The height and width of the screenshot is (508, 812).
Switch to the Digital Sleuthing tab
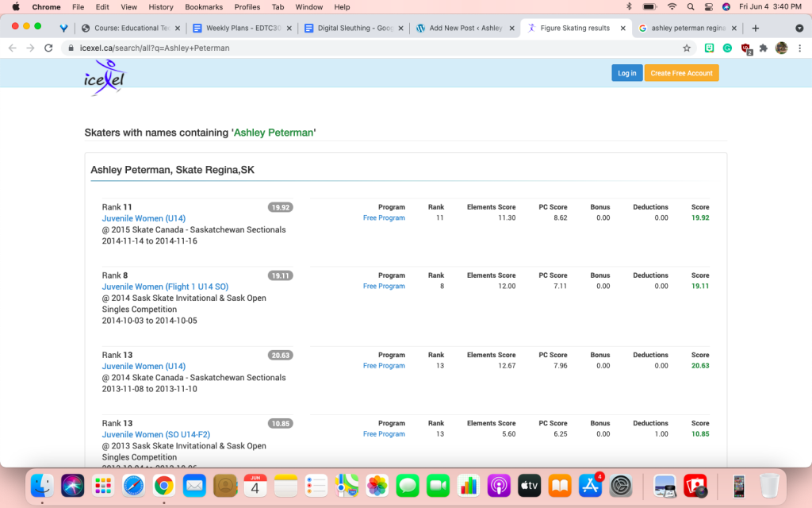(x=354, y=28)
